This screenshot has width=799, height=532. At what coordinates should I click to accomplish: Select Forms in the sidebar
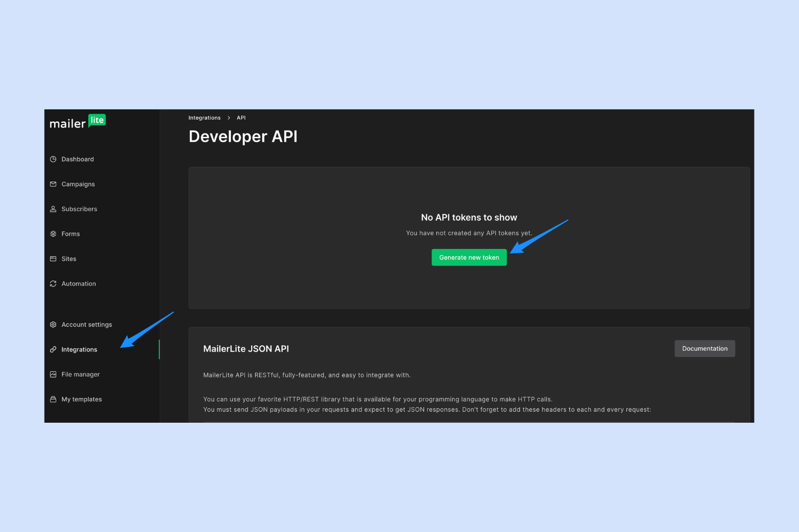(70, 234)
